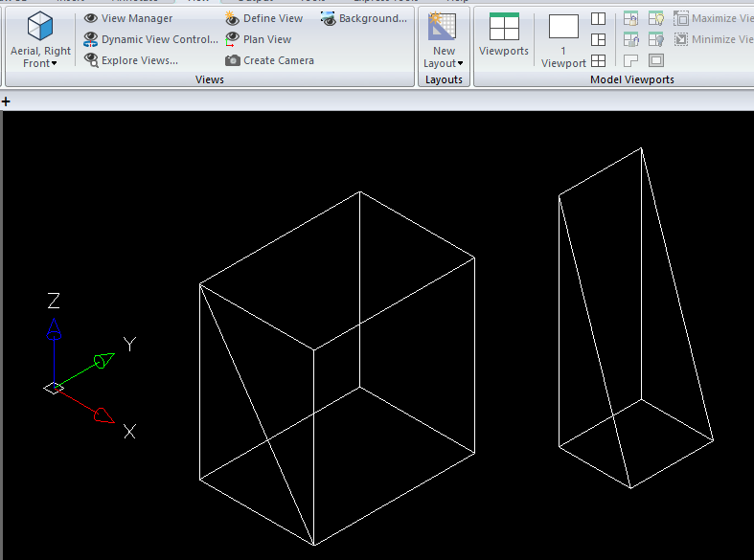The image size is (754, 560).
Task: Click the polygonal viewport icon
Action: [x=631, y=60]
